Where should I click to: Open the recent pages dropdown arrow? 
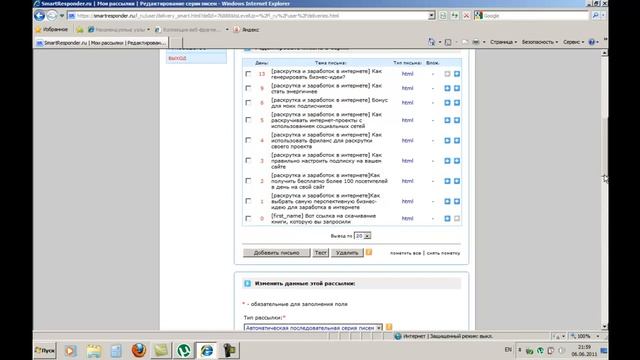tap(62, 16)
